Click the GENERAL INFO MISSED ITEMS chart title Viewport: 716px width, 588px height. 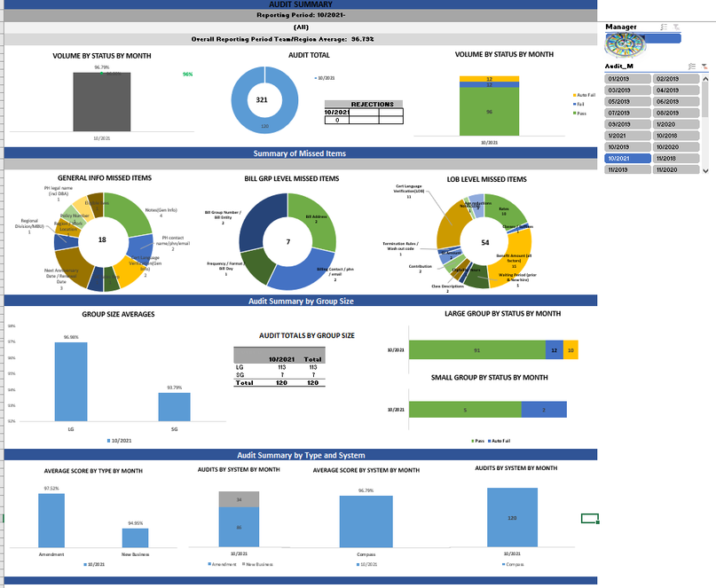105,178
